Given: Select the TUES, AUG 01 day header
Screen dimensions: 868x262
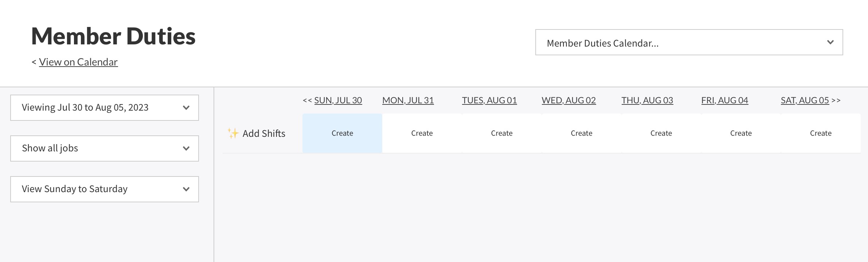Looking at the screenshot, I should tap(489, 100).
